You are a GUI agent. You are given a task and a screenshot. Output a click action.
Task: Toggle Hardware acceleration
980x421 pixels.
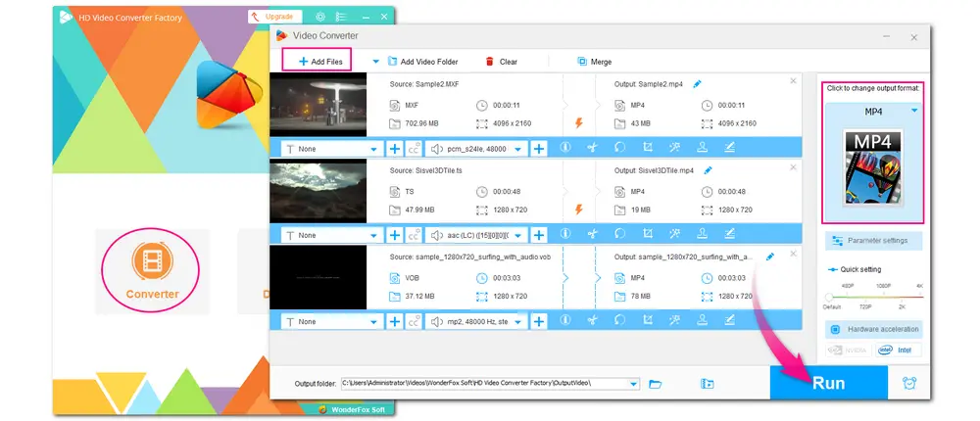(x=874, y=329)
